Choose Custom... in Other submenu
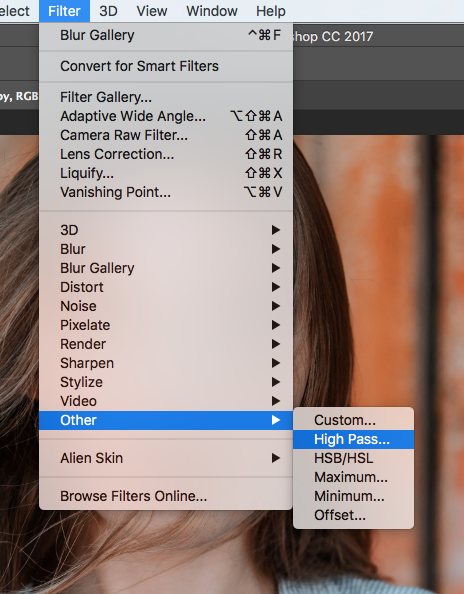The width and height of the screenshot is (464, 594). 353,420
